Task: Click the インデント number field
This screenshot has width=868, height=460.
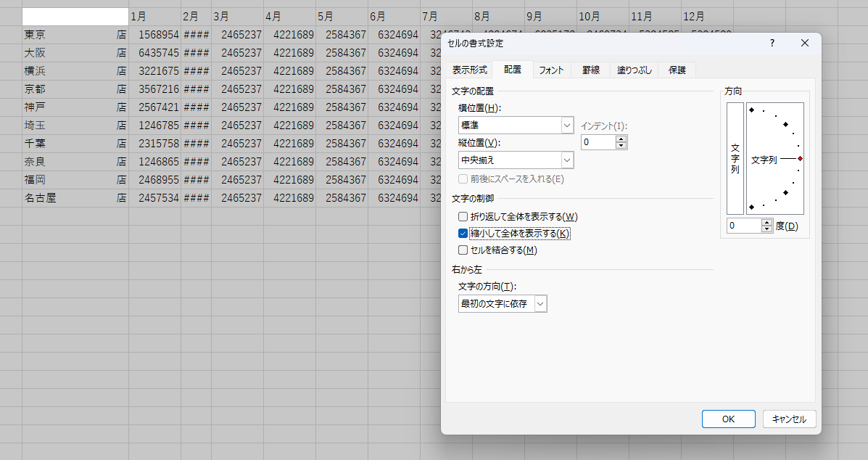Action: 598,142
